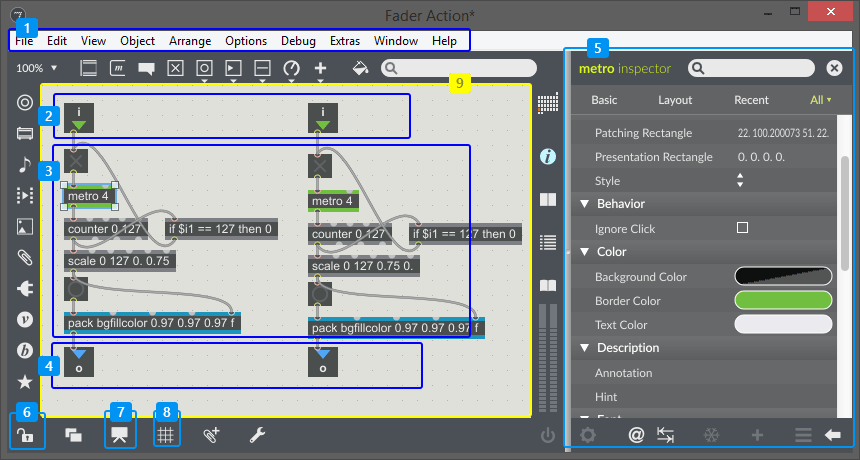The height and width of the screenshot is (460, 860).
Task: Click the clip-plus icon in bottom toolbar
Action: (x=211, y=435)
